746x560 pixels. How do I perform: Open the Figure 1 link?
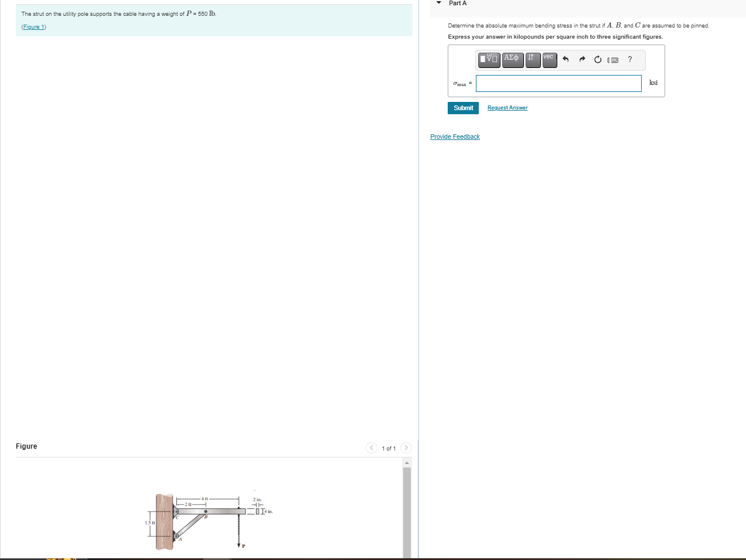[33, 26]
